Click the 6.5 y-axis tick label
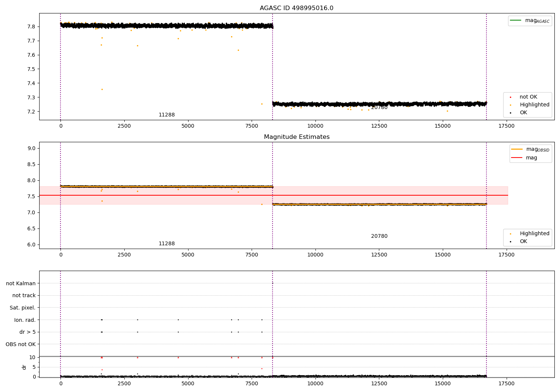 click(31, 228)
